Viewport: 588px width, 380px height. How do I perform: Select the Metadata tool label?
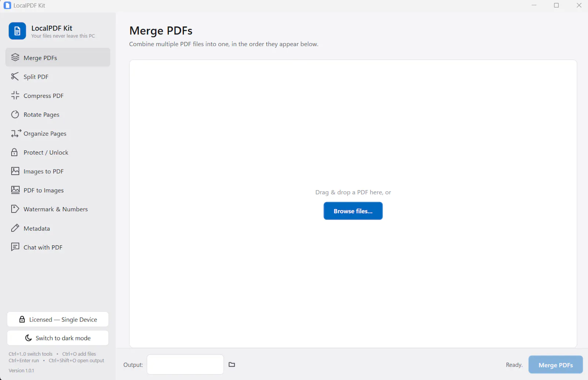click(37, 228)
